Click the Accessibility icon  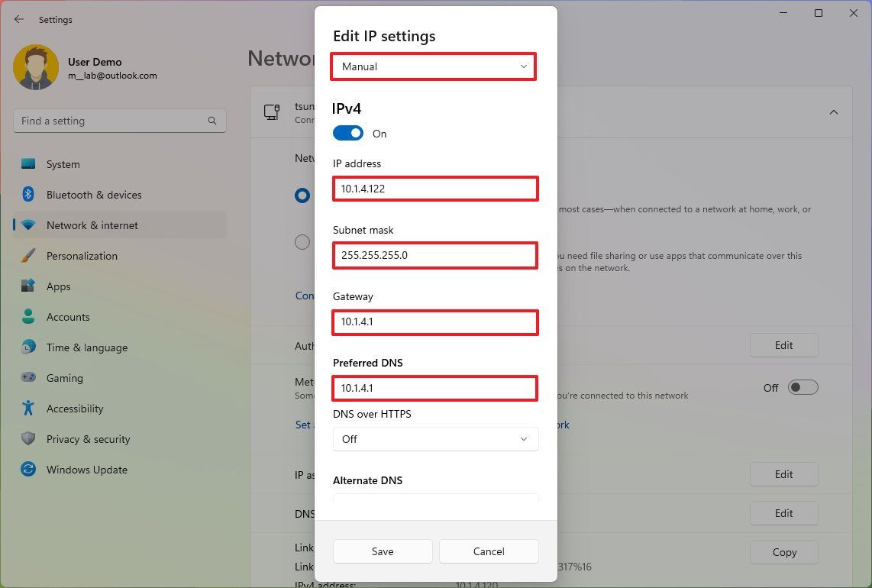[x=28, y=409]
